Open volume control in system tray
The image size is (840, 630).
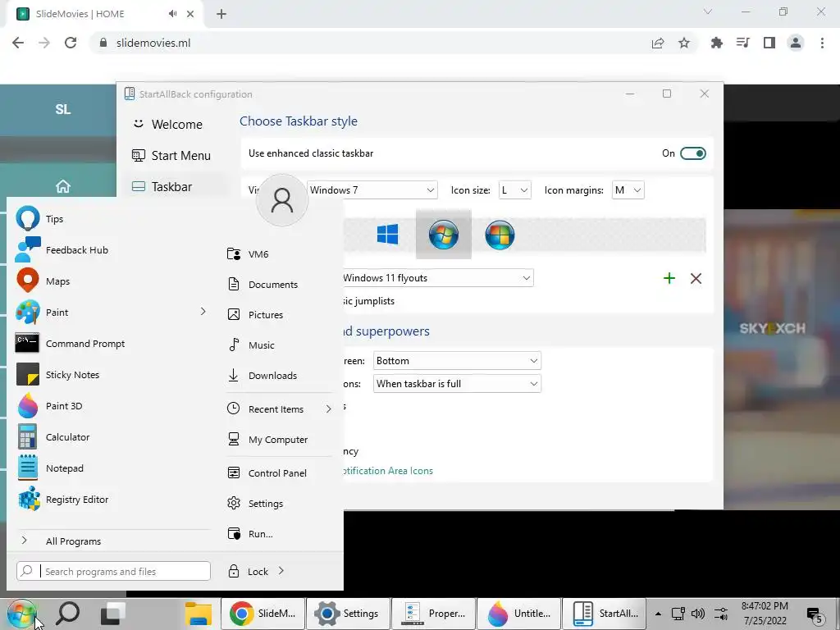tap(697, 614)
